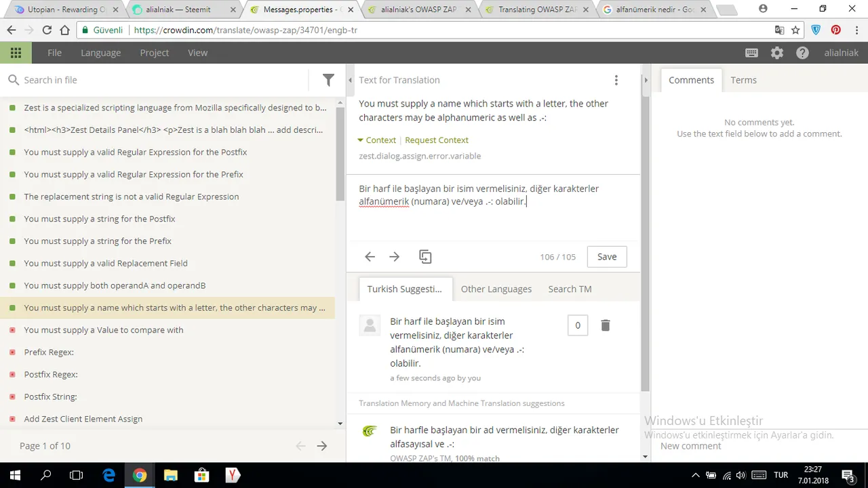The image size is (868, 488).
Task: Switch to the alialniak Steemit browser tab
Action: pyautogui.click(x=178, y=9)
